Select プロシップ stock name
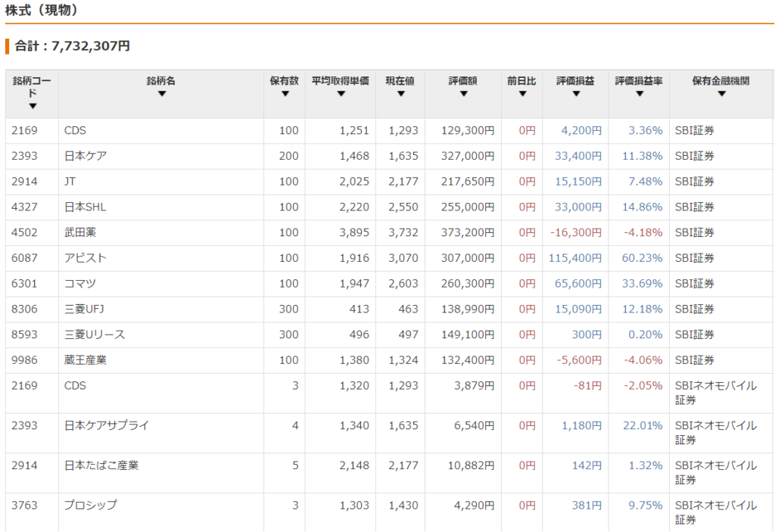Screen dimensions: 775x532 [x=91, y=506]
